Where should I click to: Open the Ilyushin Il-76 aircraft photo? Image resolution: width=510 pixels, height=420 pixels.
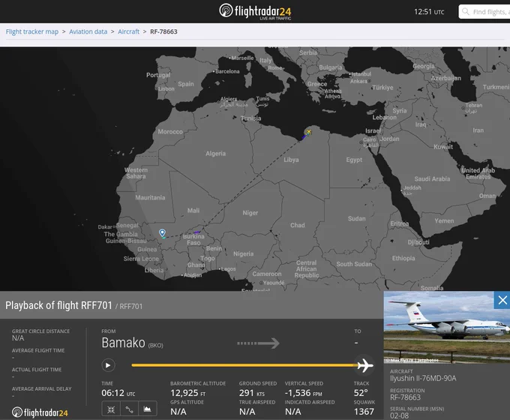(x=447, y=327)
